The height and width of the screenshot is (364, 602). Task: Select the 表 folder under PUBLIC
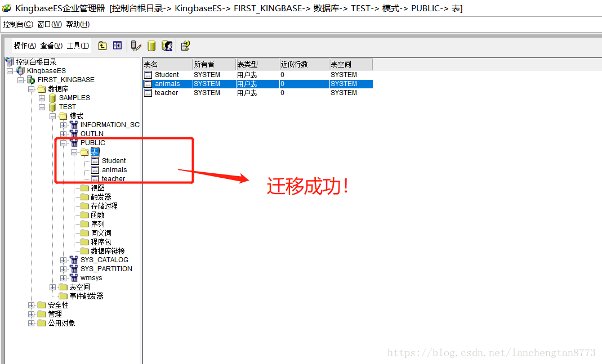pyautogui.click(x=95, y=152)
